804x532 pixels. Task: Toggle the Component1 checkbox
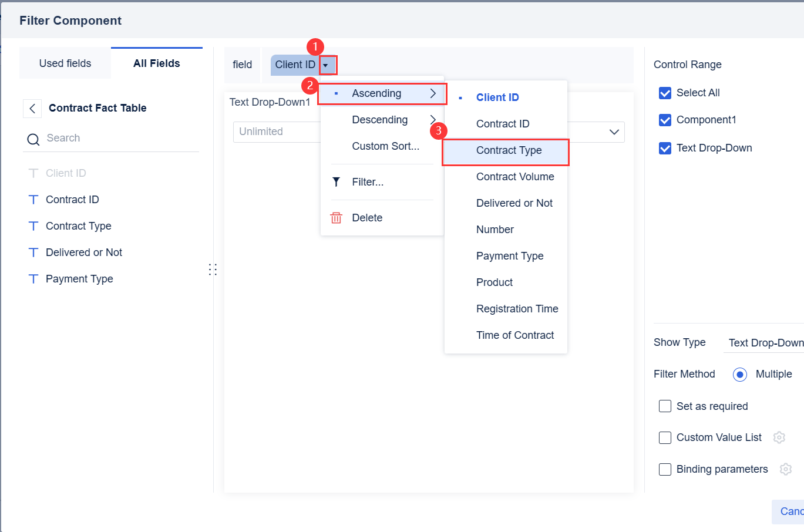[665, 120]
